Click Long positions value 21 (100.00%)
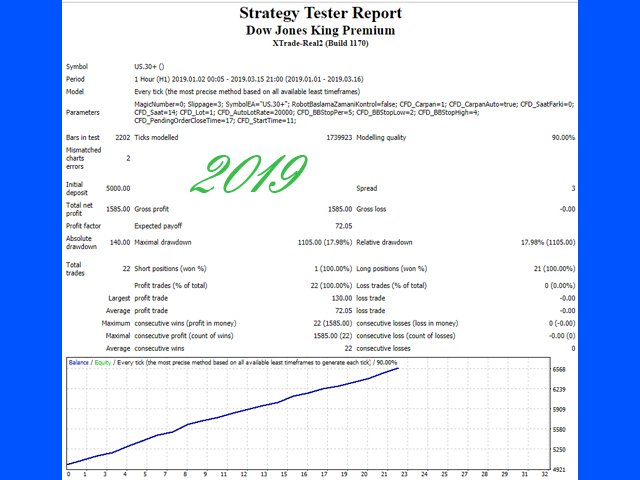Viewport: 640px width, 480px height. coord(555,269)
